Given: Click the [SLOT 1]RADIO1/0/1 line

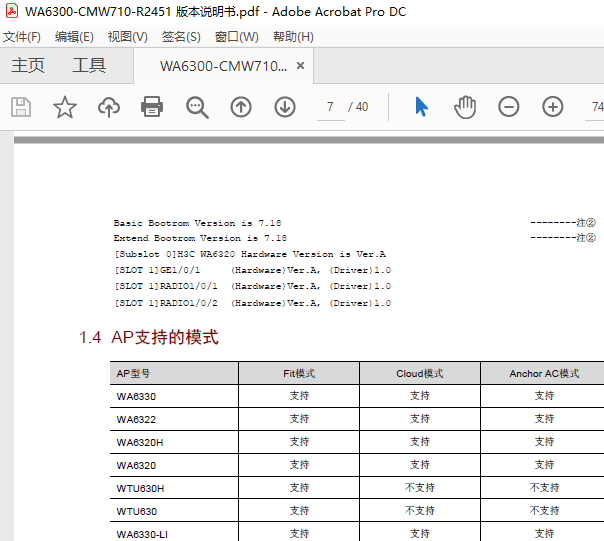Looking at the screenshot, I should [252, 287].
